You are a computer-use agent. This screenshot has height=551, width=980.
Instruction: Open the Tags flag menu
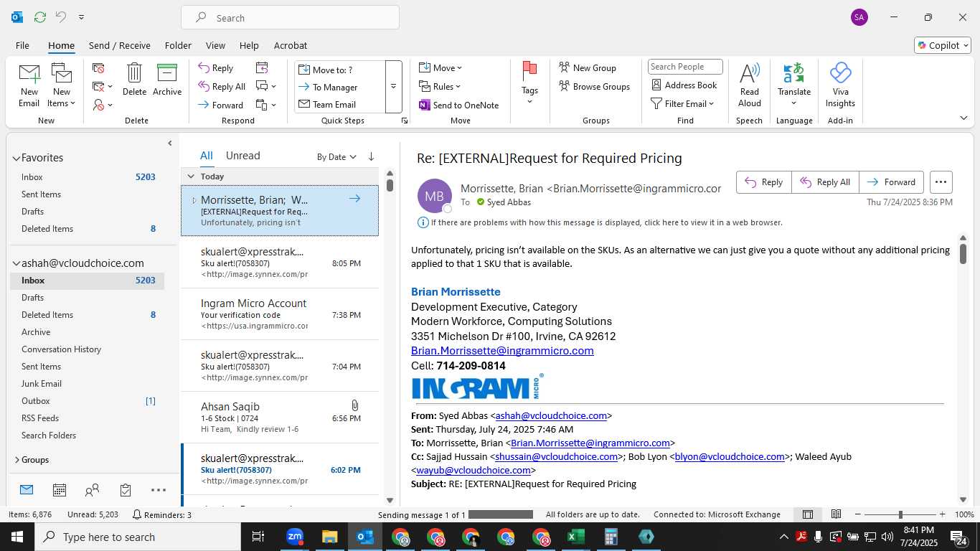tap(529, 83)
